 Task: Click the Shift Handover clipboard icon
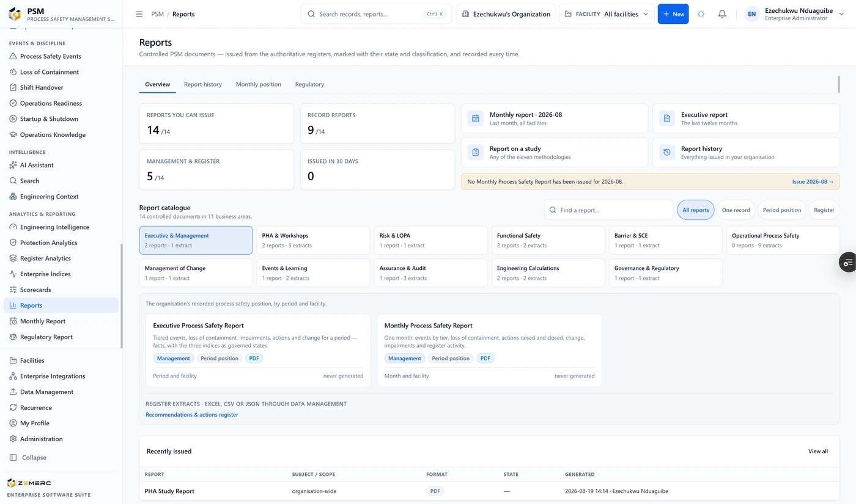pos(13,87)
